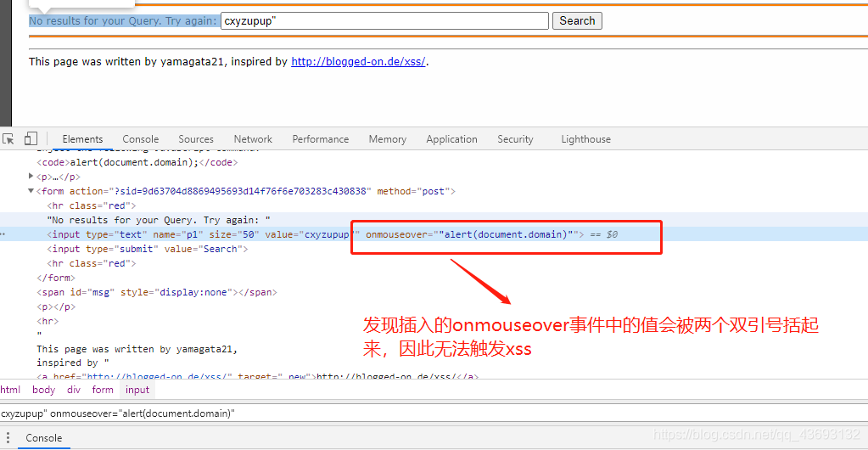
Task: Open the Lighthouse tab
Action: point(585,139)
